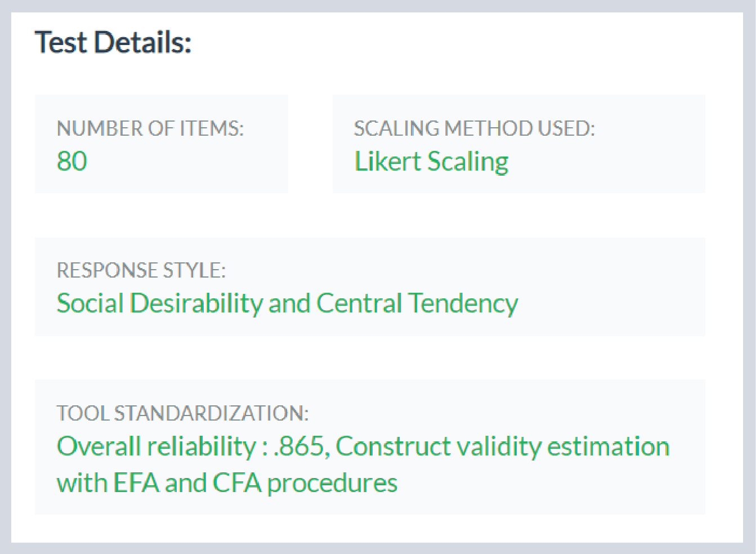Click Social Desirability and Central Tendency text
Image resolution: width=756 pixels, height=554 pixels.
(x=287, y=303)
